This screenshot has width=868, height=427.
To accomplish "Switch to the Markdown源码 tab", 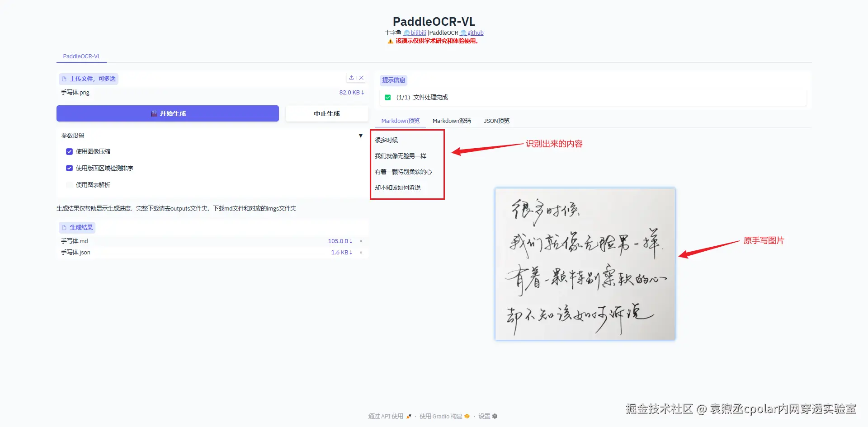I will pyautogui.click(x=452, y=121).
